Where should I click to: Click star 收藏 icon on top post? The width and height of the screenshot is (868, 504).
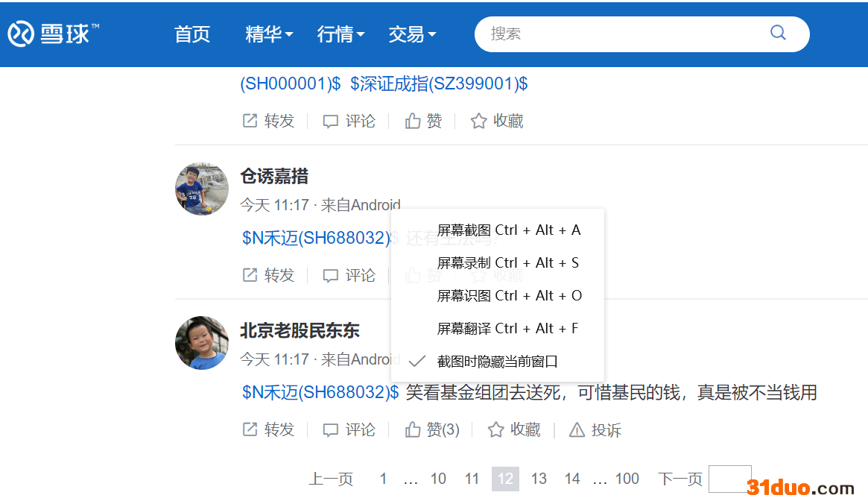(478, 121)
